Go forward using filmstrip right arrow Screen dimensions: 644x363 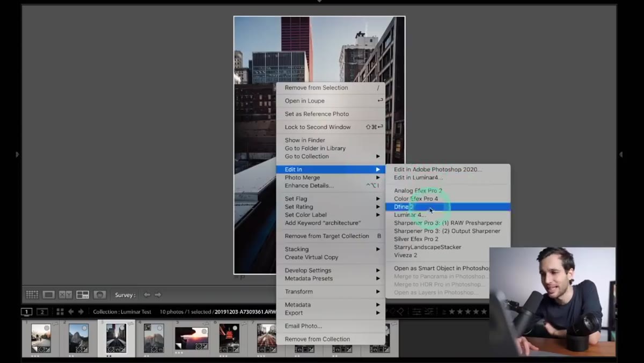81,312
